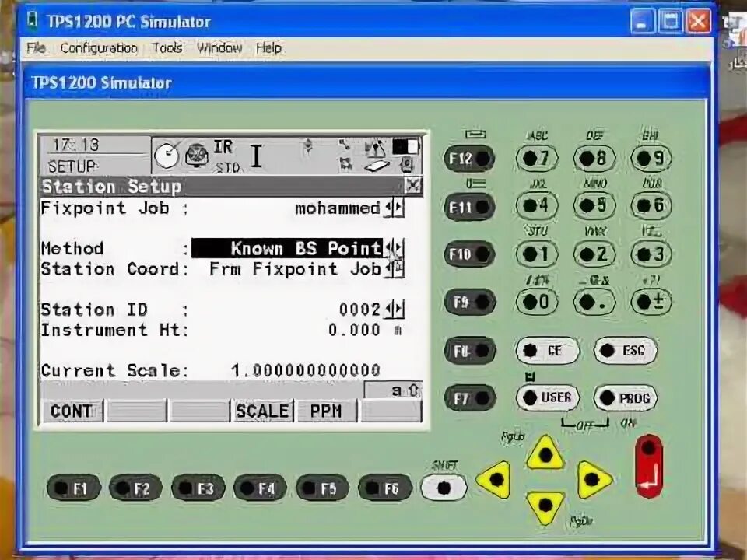
Task: Click the F8 function key
Action: [x=469, y=351]
